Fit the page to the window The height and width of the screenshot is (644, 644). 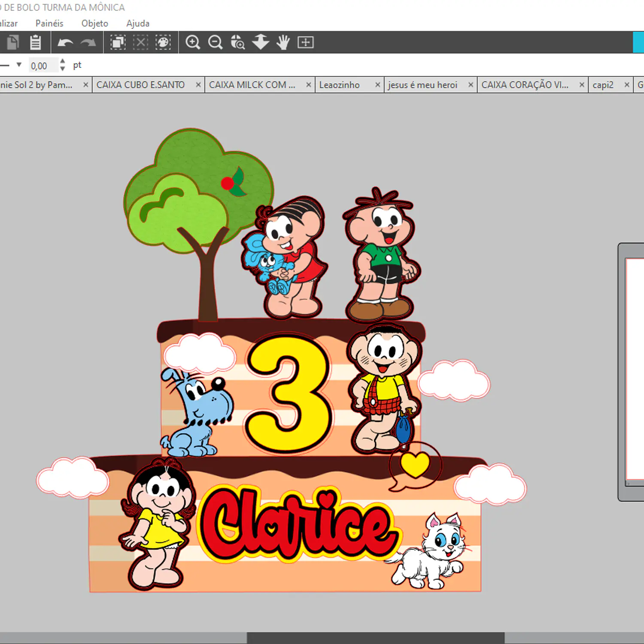point(305,42)
